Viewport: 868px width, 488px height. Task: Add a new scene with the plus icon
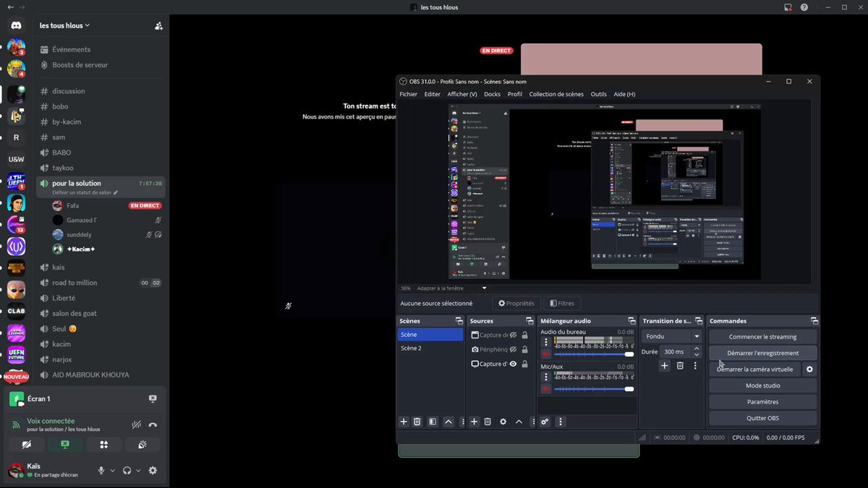point(404,421)
